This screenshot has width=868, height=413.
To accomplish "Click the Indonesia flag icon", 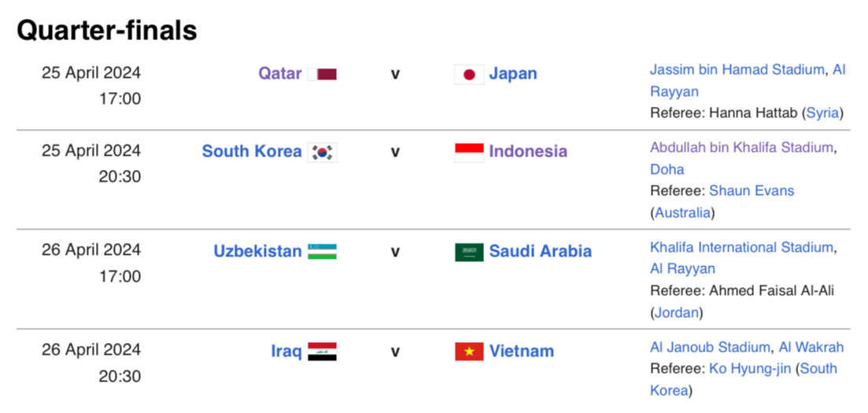I will (x=469, y=152).
